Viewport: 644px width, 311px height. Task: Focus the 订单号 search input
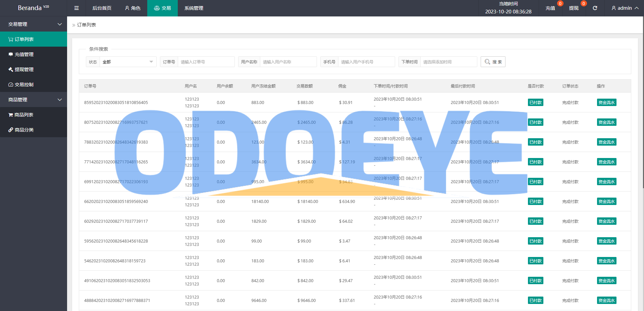(x=206, y=62)
